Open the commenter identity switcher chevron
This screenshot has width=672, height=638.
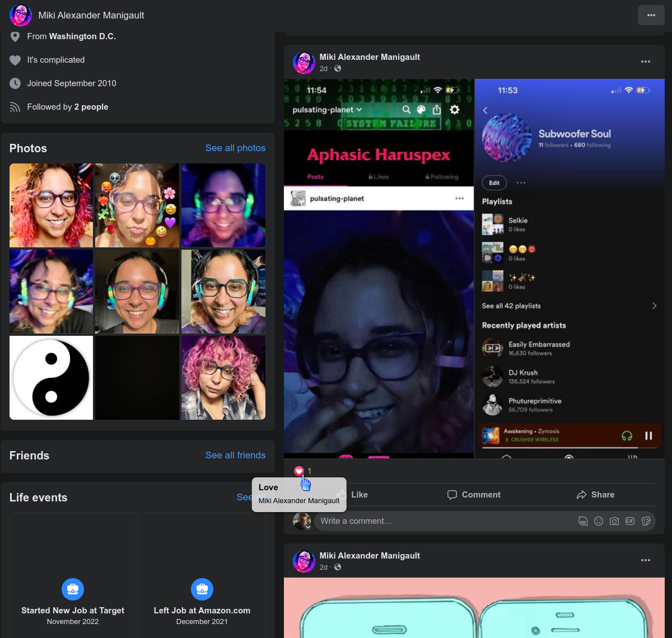307,527
